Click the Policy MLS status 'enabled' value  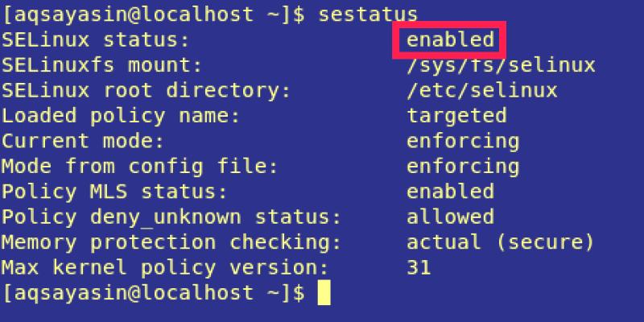click(x=450, y=192)
